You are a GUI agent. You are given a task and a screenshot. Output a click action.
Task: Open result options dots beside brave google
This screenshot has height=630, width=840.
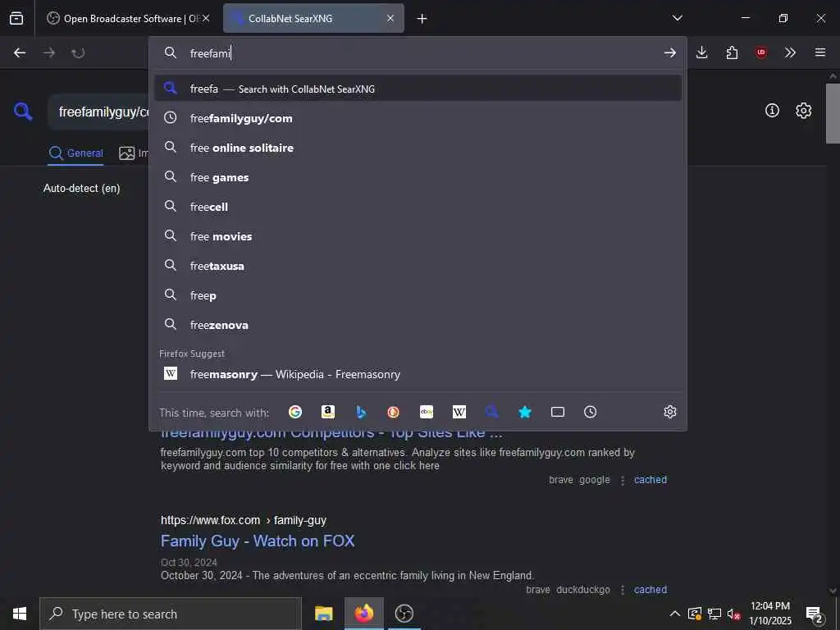pyautogui.click(x=623, y=480)
